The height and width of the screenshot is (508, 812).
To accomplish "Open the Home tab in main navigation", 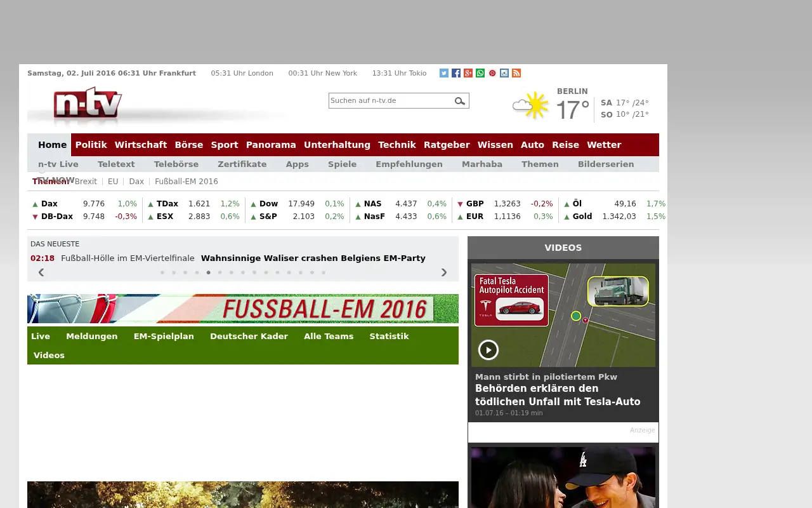I will (52, 145).
